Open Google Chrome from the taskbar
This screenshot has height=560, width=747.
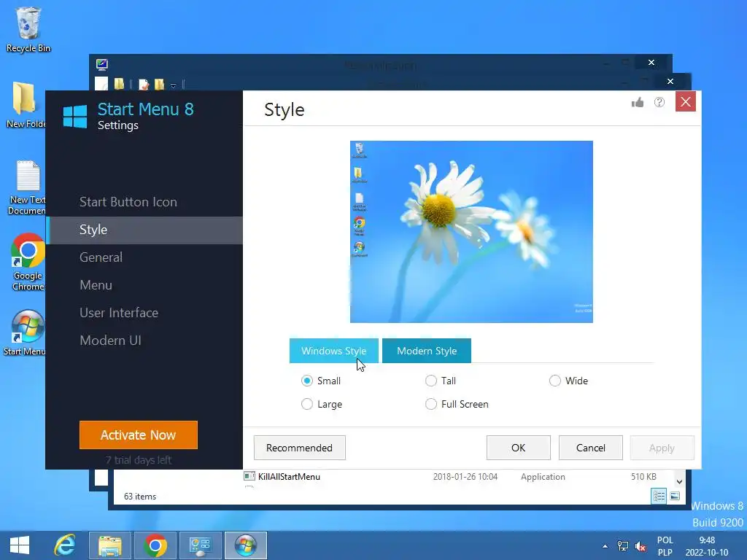point(155,545)
